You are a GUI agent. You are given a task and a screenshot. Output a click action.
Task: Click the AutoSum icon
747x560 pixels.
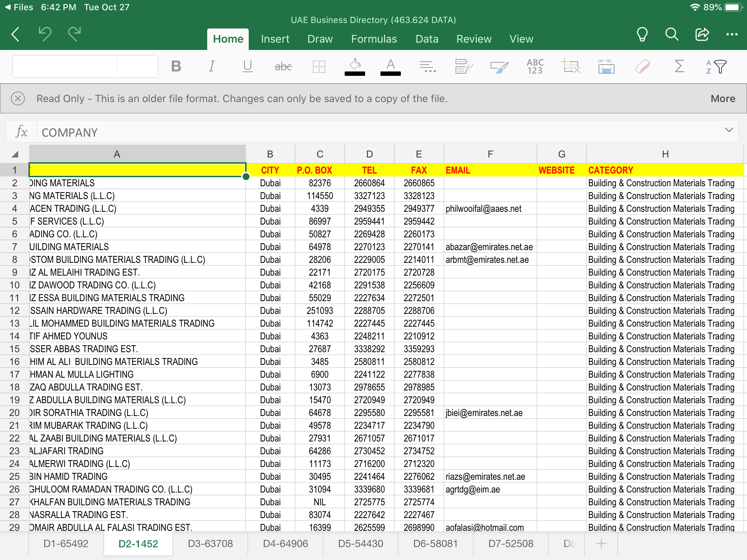(x=678, y=66)
